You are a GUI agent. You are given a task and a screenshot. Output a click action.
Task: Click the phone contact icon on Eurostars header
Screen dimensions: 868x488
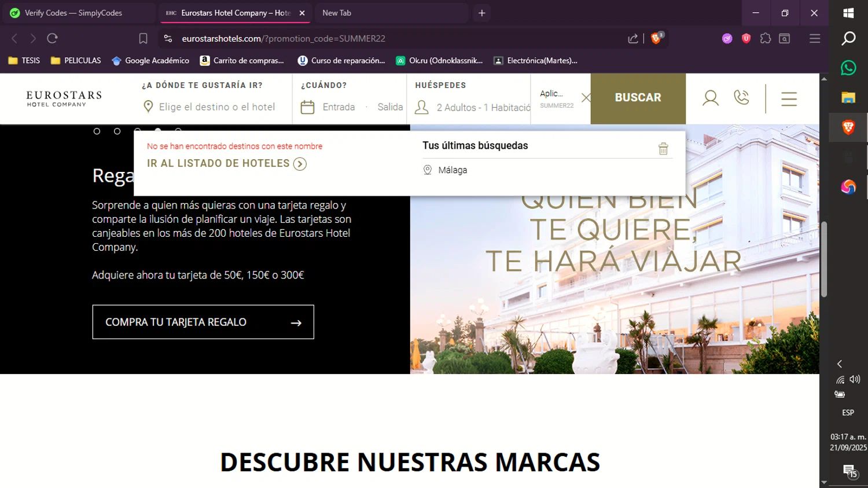click(742, 97)
